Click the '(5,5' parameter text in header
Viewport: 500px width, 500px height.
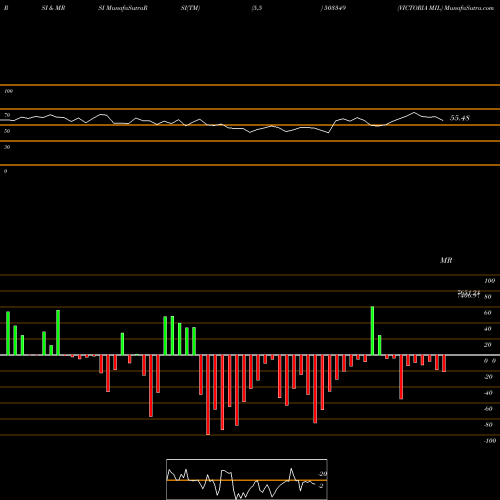[257, 8]
